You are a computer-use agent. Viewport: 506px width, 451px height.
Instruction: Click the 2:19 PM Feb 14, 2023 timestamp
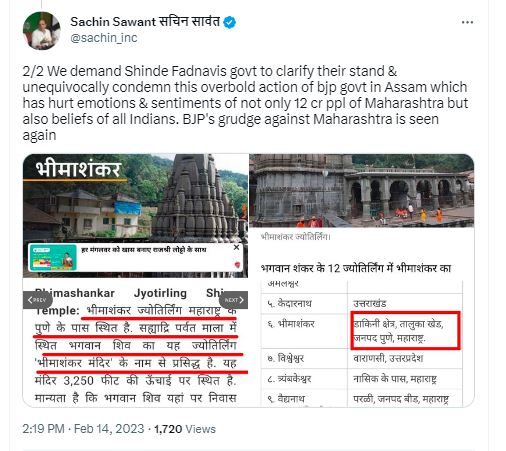tap(83, 429)
